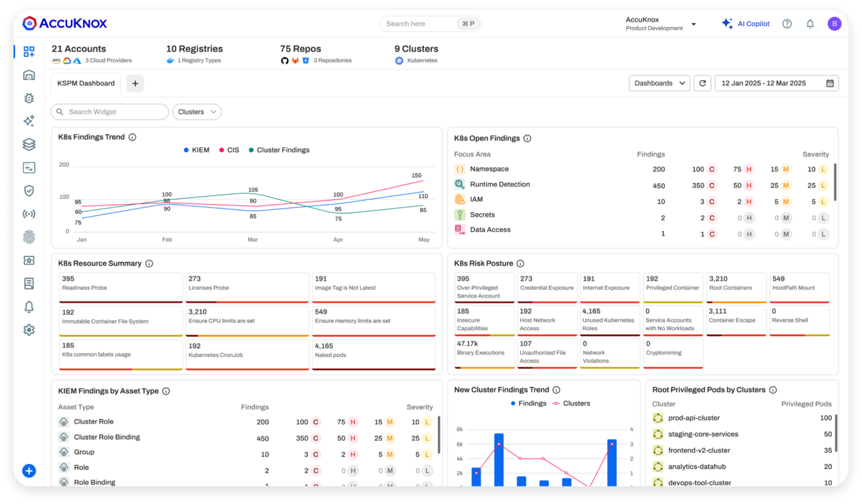Open the Clusters filter dropdown
Image resolution: width=862 pixels, height=504 pixels.
197,111
